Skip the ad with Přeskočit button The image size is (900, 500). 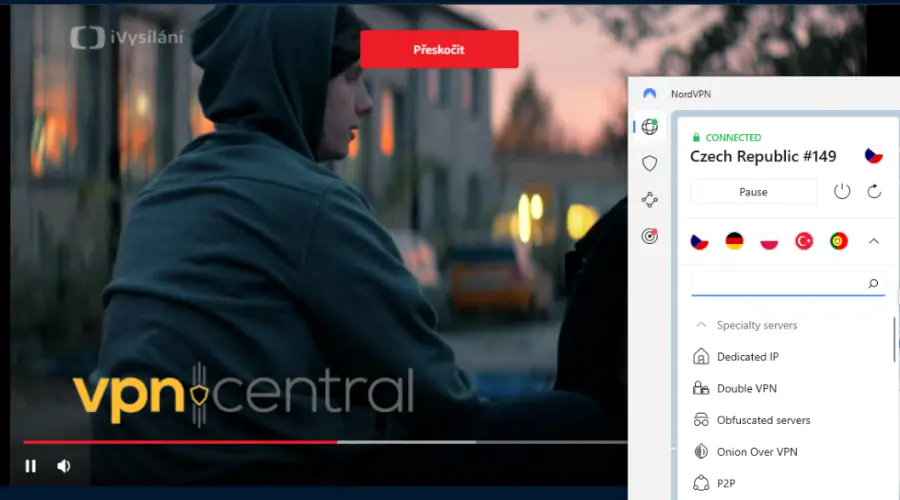click(x=439, y=49)
